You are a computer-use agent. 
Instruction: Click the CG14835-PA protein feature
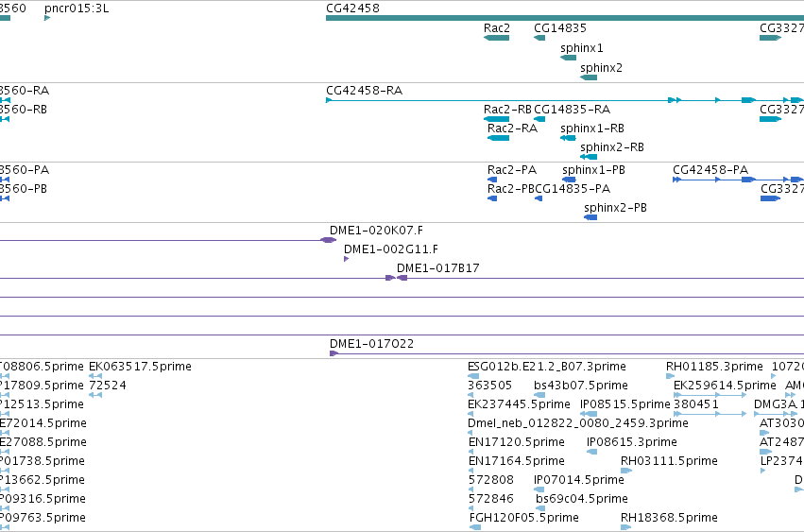point(539,198)
